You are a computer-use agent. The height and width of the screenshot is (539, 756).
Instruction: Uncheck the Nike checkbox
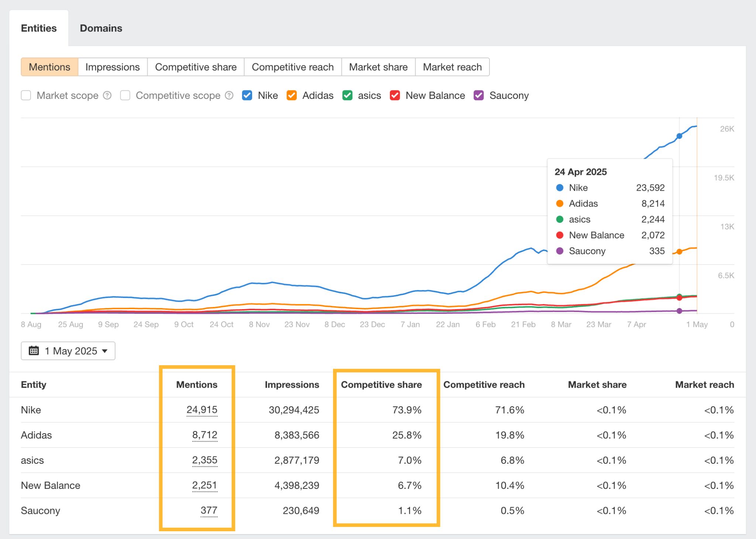pyautogui.click(x=247, y=95)
